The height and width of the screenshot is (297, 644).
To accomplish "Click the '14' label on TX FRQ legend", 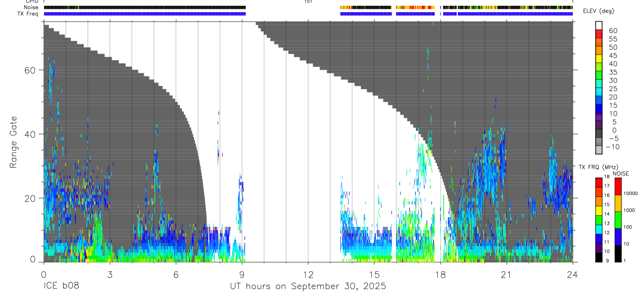I will [x=607, y=214].
